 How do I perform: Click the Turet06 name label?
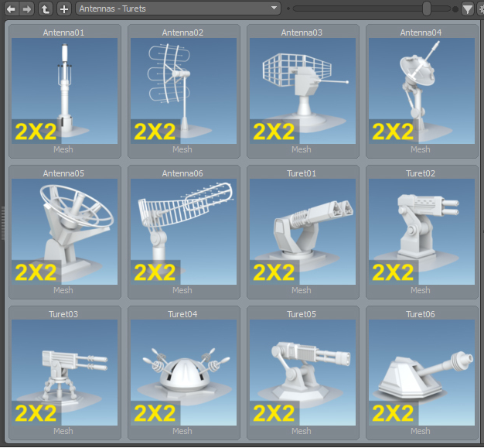click(421, 314)
